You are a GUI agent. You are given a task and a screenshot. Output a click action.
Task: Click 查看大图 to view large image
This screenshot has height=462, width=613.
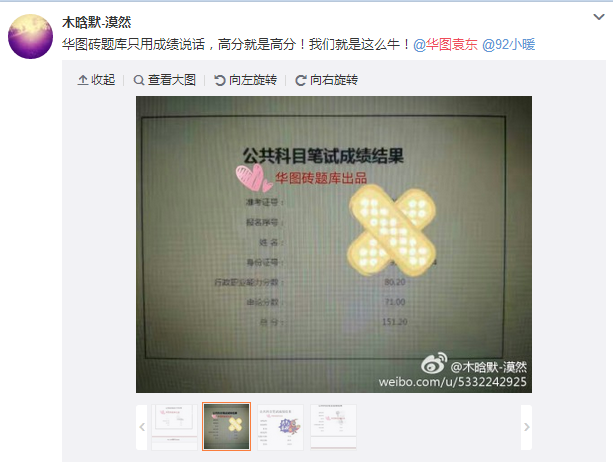164,80
